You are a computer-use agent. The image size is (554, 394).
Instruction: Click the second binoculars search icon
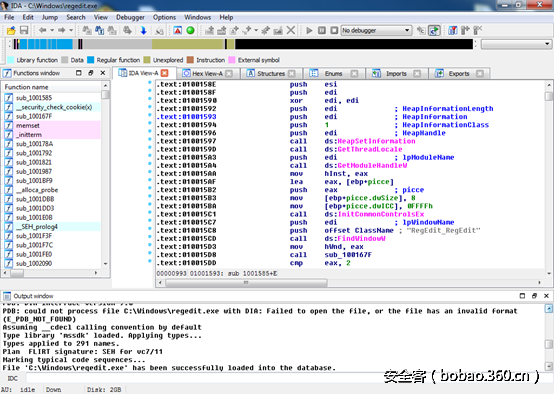click(x=100, y=30)
